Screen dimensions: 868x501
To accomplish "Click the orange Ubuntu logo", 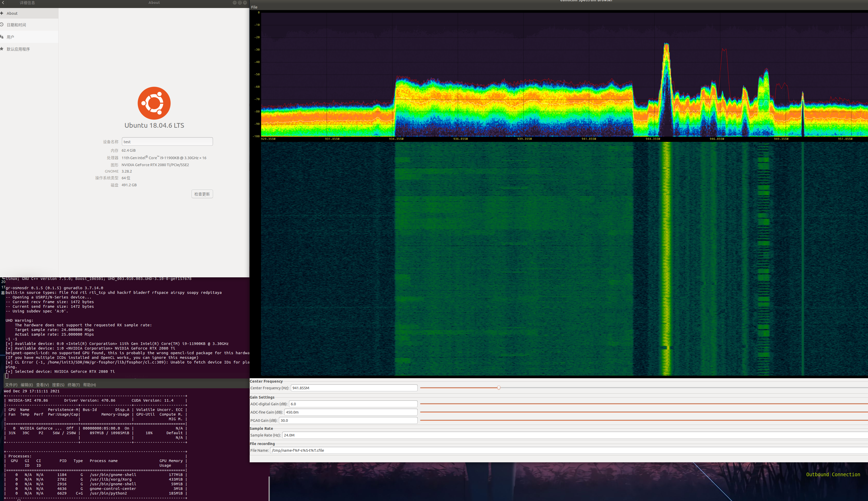I will 154,103.
